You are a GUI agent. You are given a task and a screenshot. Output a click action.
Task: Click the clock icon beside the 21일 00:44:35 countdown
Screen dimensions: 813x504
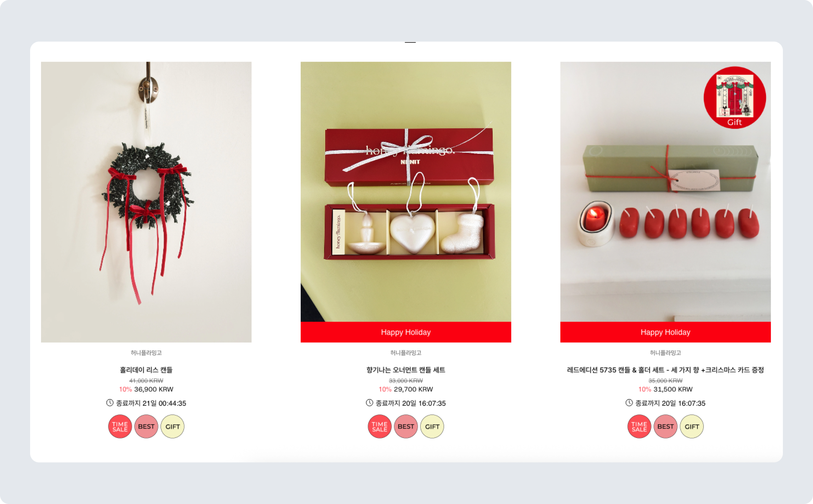(110, 403)
